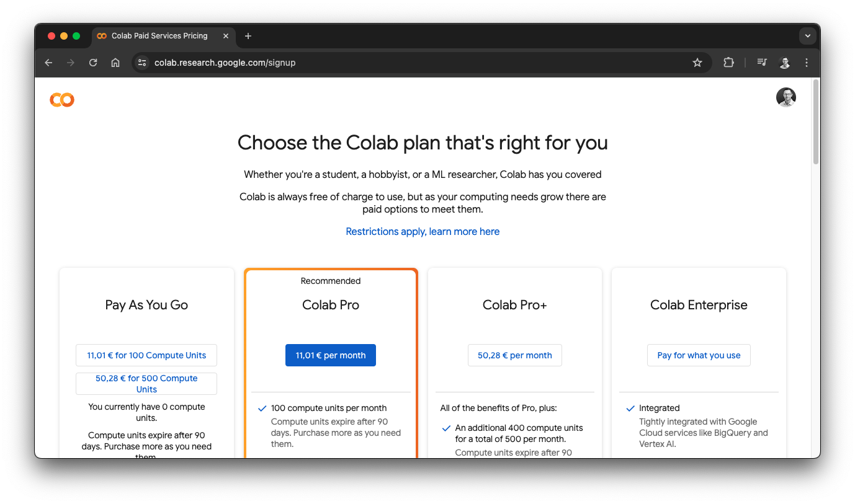
Task: Follow the 'Restrictions apply, learn more here' link
Action: [x=423, y=231]
